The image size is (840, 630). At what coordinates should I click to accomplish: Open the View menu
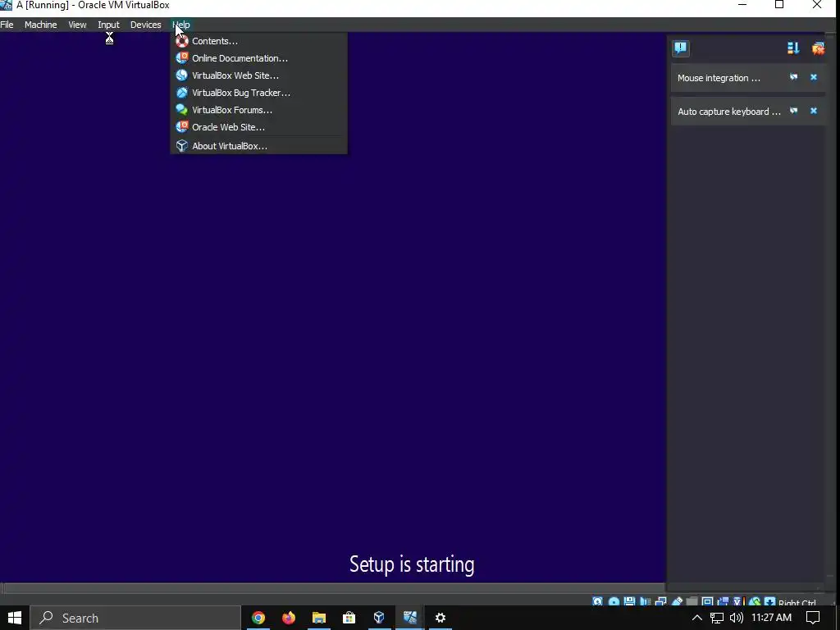[x=77, y=25]
